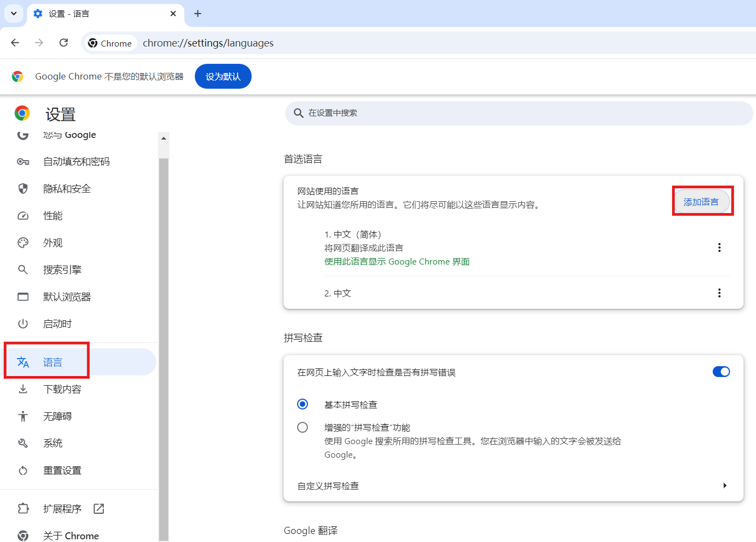This screenshot has height=542, width=756.
Task: Click the back navigation arrow
Action: (15, 43)
